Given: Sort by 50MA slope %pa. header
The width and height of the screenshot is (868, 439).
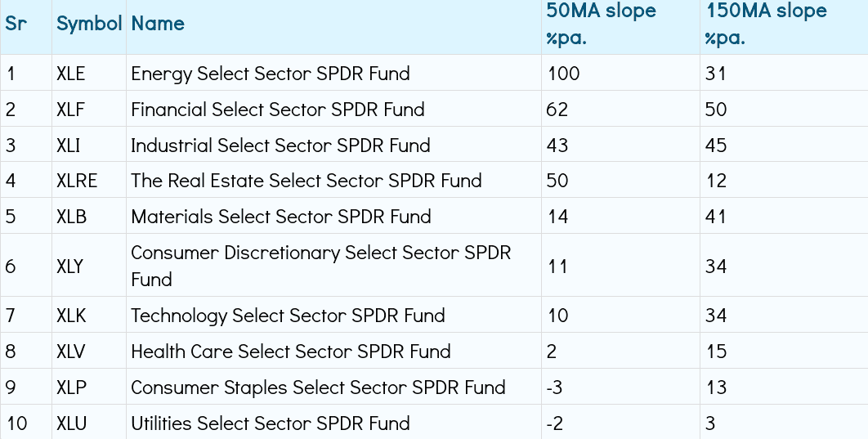Looking at the screenshot, I should (602, 25).
